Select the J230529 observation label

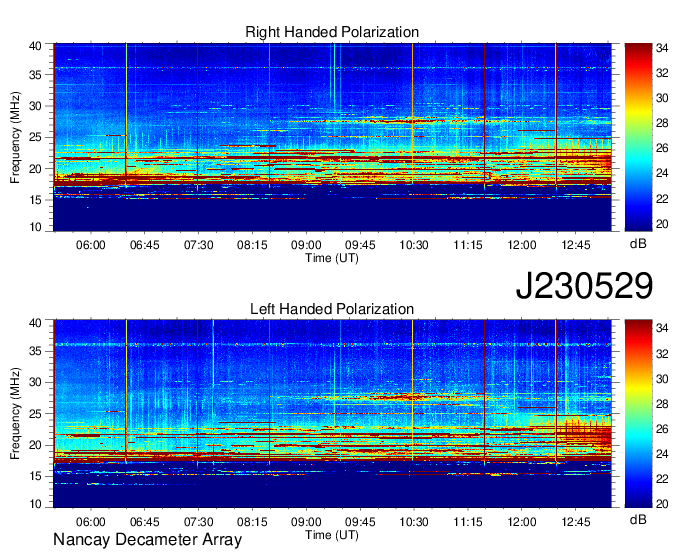(584, 286)
